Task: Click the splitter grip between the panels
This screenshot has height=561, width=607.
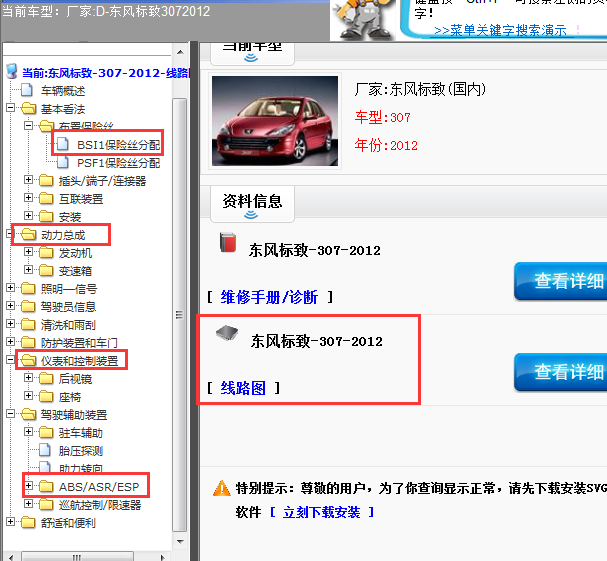Action: click(x=194, y=301)
